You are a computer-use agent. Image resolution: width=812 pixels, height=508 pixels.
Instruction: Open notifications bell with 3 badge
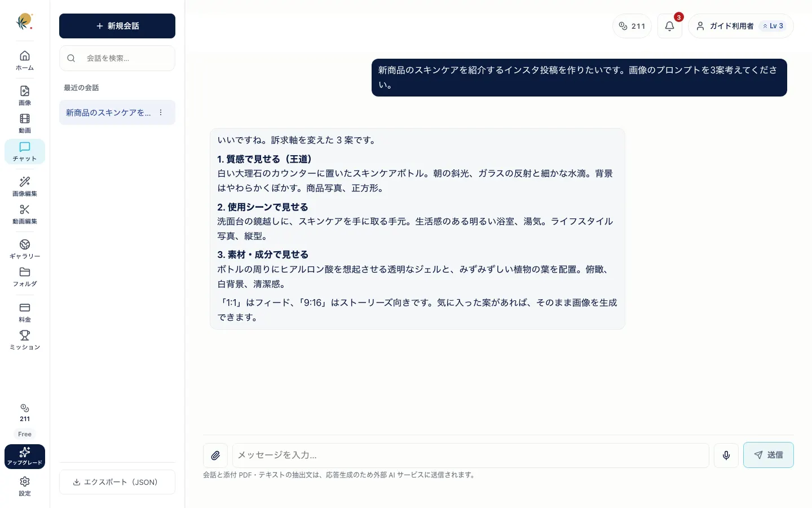coord(670,26)
